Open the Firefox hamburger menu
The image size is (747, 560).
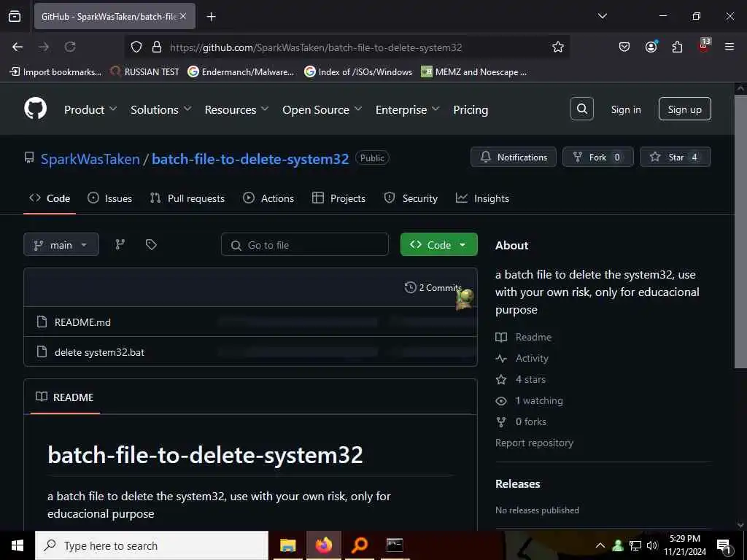click(x=729, y=47)
